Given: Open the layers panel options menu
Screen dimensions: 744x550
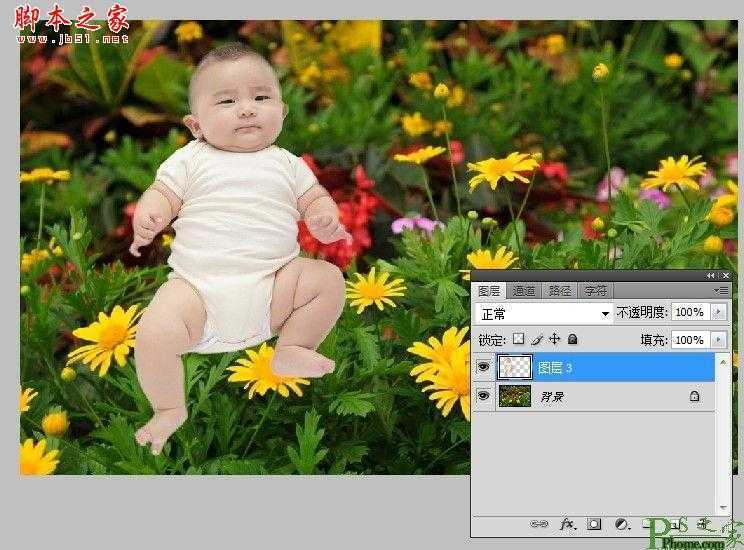Looking at the screenshot, I should 720,290.
